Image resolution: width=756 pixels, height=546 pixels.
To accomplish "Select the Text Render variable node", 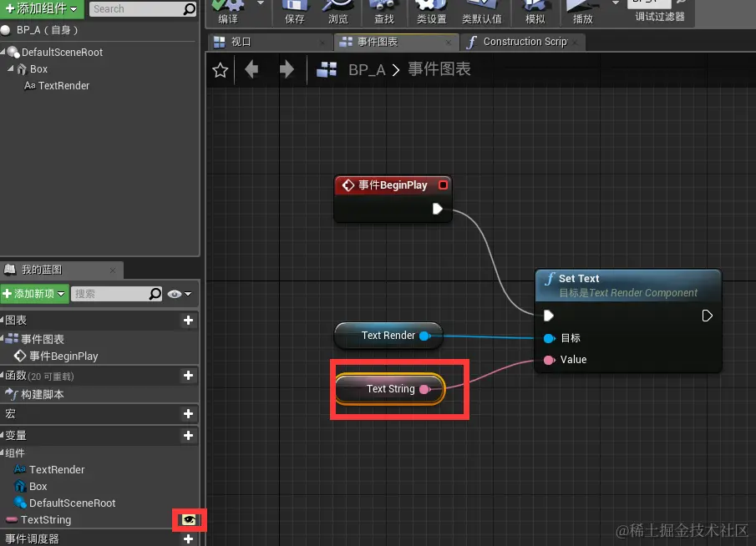I will pos(388,336).
